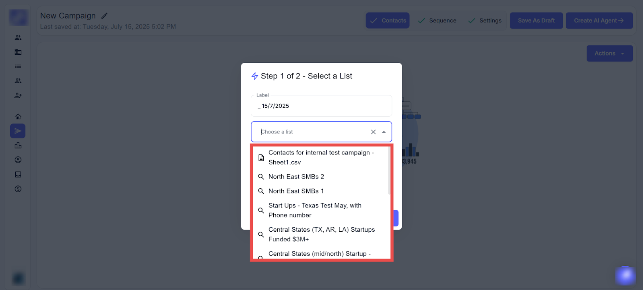Click the add-person icon in sidebar
Screen dimensions: 644x290
(x=18, y=96)
